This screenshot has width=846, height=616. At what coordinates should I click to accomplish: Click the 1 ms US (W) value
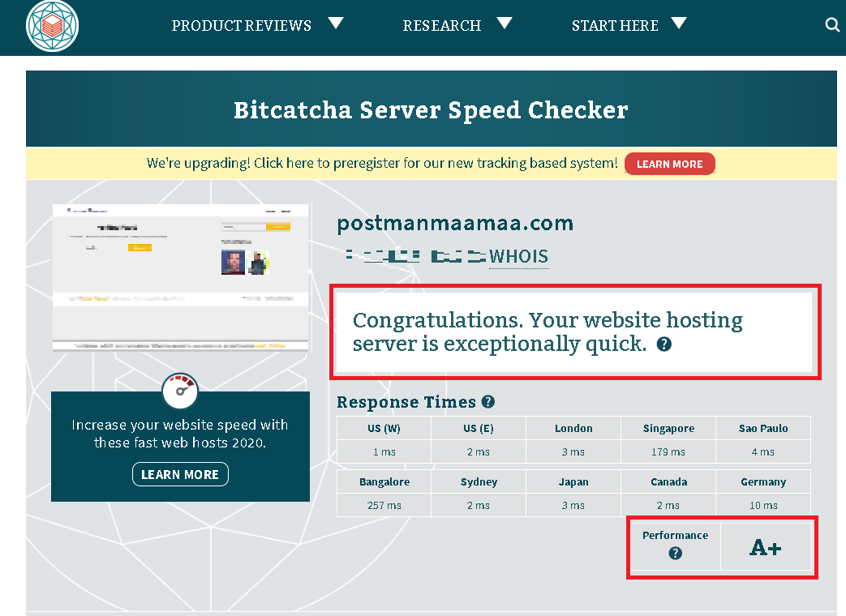coord(384,451)
